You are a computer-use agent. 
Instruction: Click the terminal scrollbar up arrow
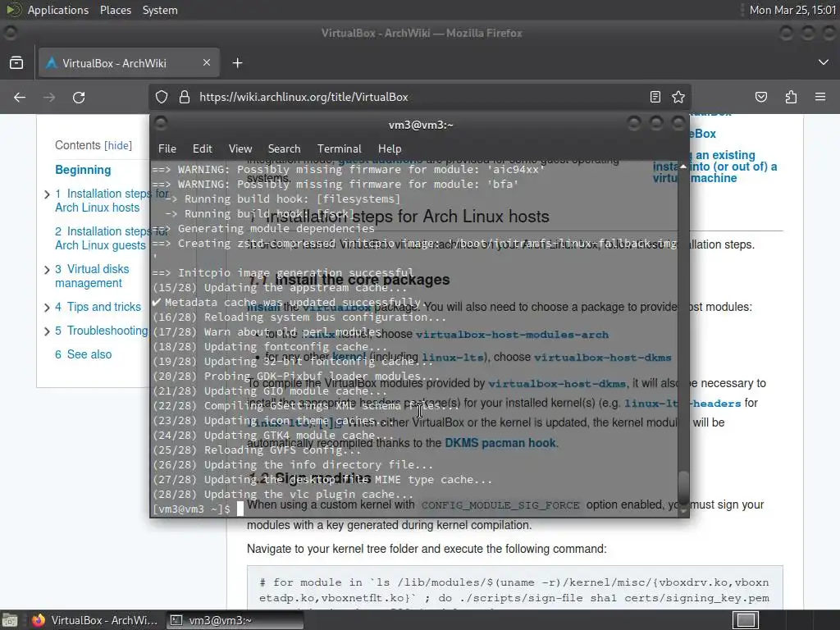pos(683,167)
